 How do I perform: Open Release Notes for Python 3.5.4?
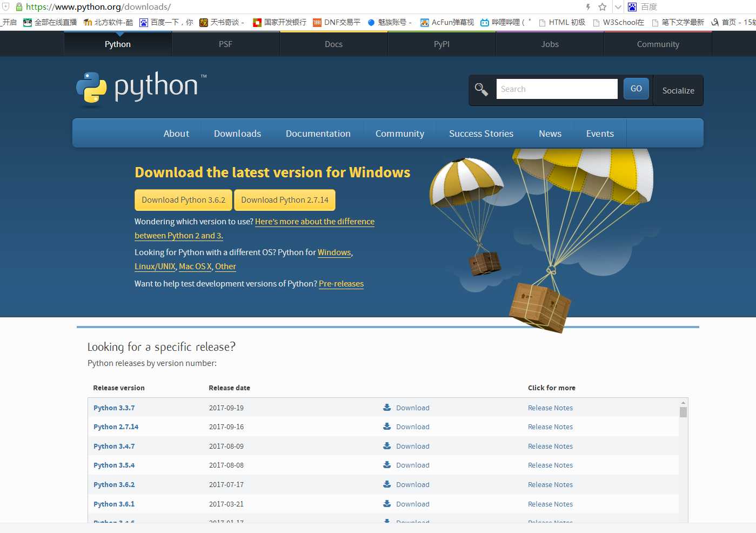point(550,465)
